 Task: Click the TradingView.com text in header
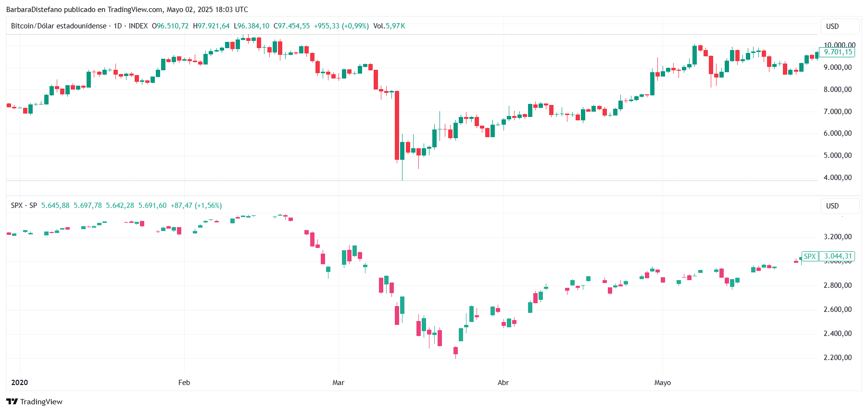tap(135, 10)
